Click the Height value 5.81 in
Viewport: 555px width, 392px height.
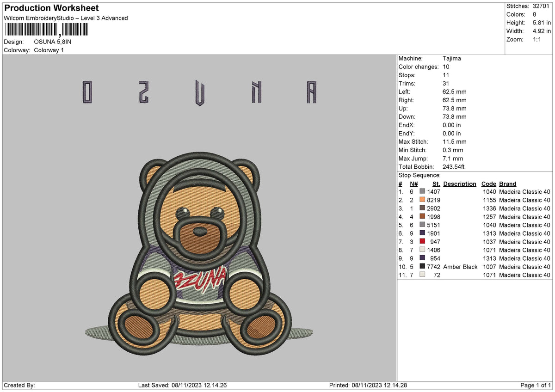coord(541,23)
